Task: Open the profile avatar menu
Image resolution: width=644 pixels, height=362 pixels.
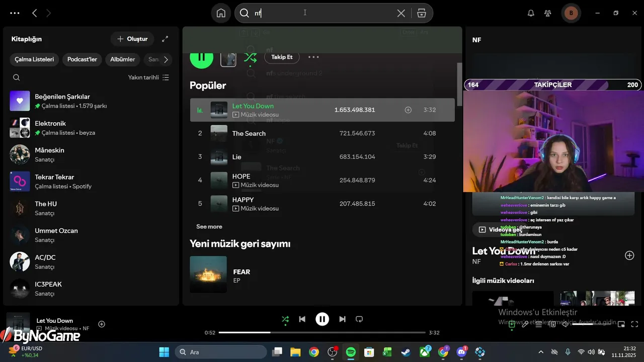Action: pos(571,13)
